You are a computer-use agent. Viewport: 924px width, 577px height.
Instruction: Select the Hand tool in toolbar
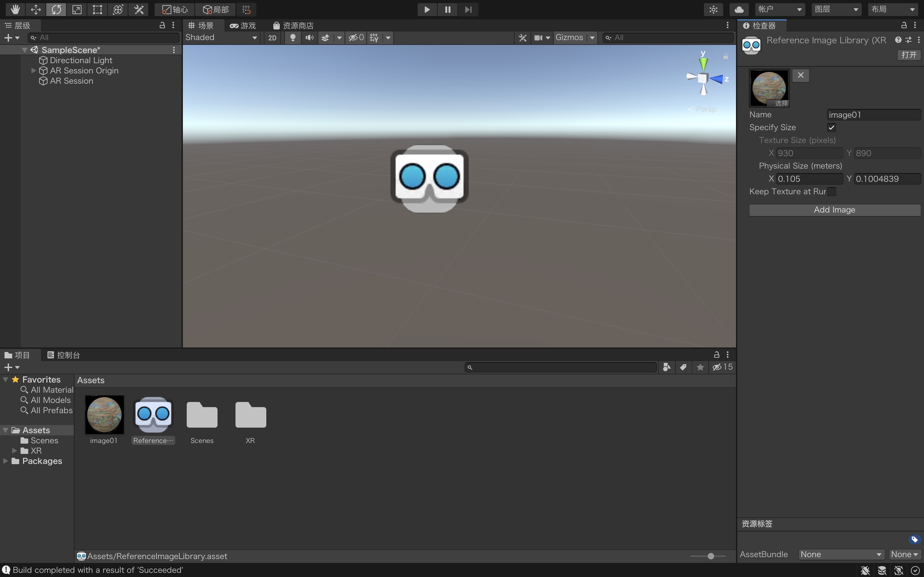point(15,9)
